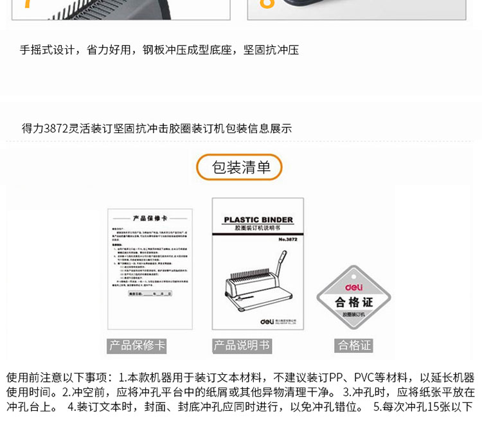
Task: Click the deli logo on the certificate tag
Action: tap(354, 287)
